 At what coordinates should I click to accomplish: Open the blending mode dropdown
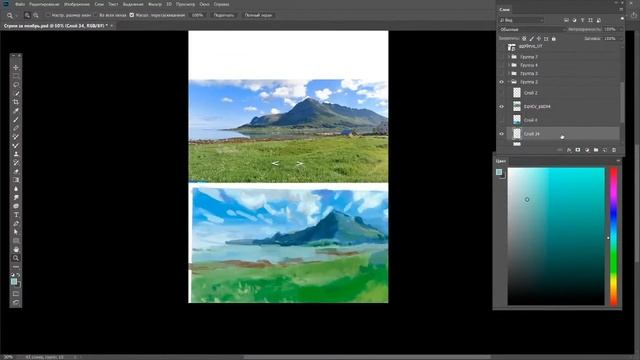533,29
